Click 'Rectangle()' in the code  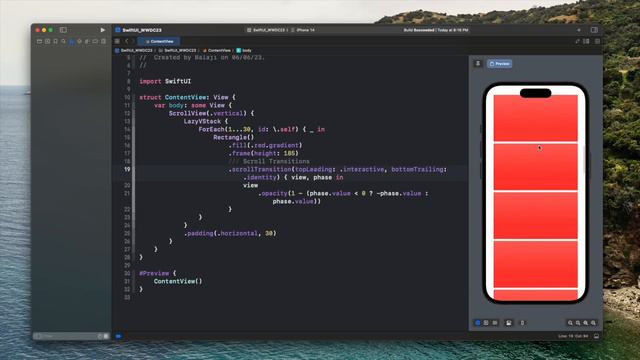[233, 137]
